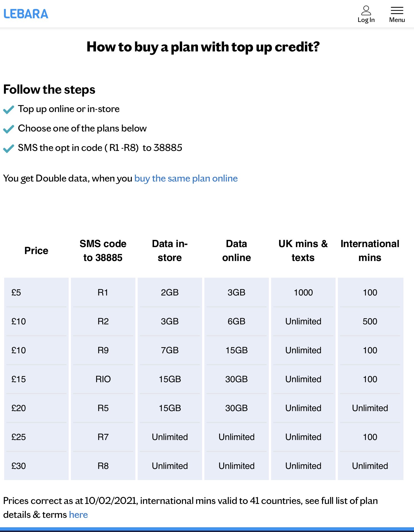Open the hamburger Menu icon
Screen dimensions: 414x532
click(x=397, y=14)
